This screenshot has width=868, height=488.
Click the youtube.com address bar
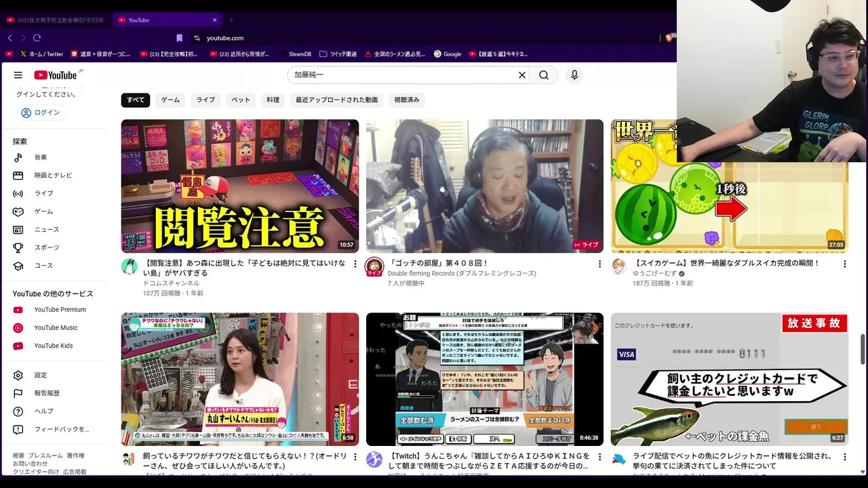[x=225, y=38]
